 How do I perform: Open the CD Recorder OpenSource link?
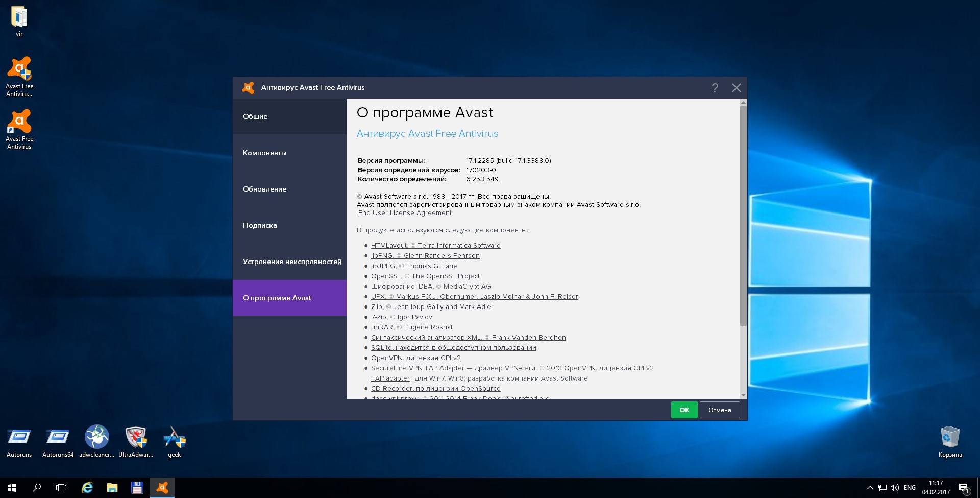click(435, 389)
